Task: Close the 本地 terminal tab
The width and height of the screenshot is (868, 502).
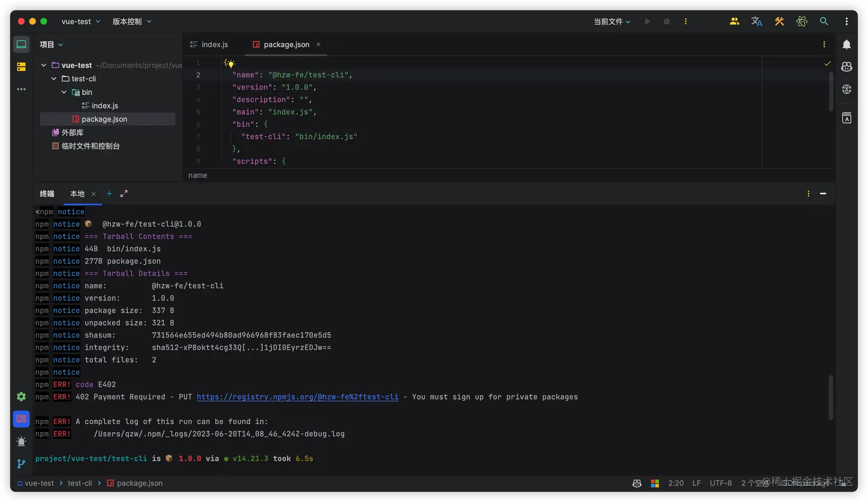Action: (x=94, y=194)
